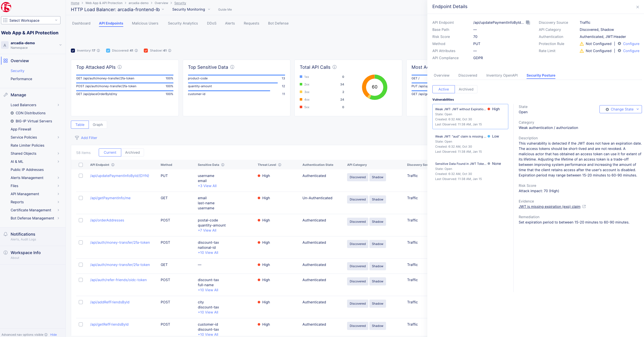Select the Weak JWT aud claim vulnerability
Screen dimensions: 644x337
click(470, 144)
